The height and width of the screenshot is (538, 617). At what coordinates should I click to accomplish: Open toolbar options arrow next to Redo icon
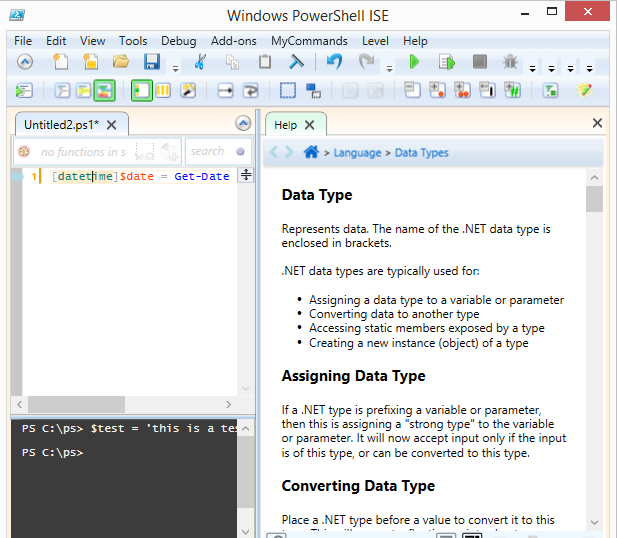coord(390,69)
